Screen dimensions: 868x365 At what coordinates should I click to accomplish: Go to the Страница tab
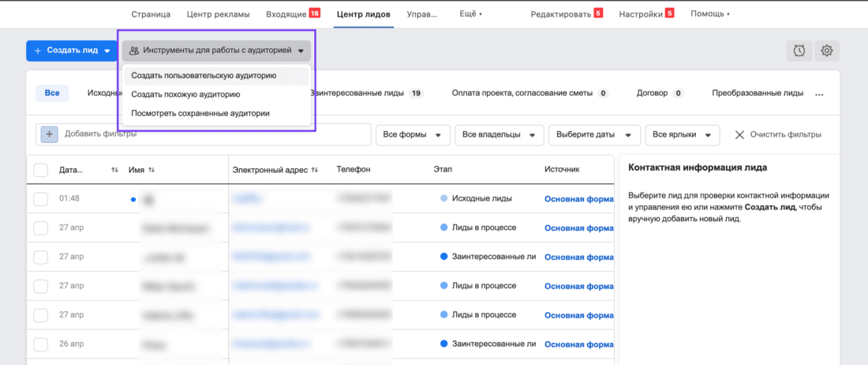[152, 14]
